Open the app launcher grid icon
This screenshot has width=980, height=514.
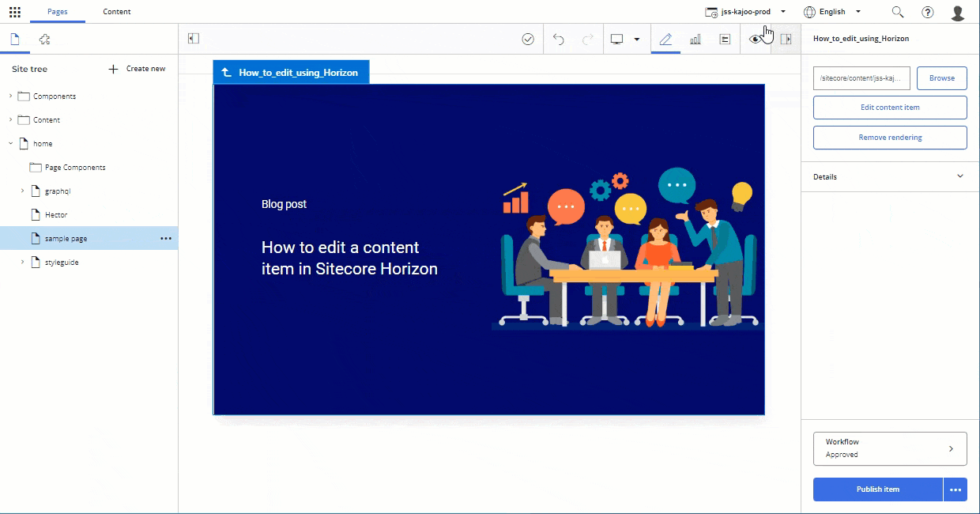(15, 12)
